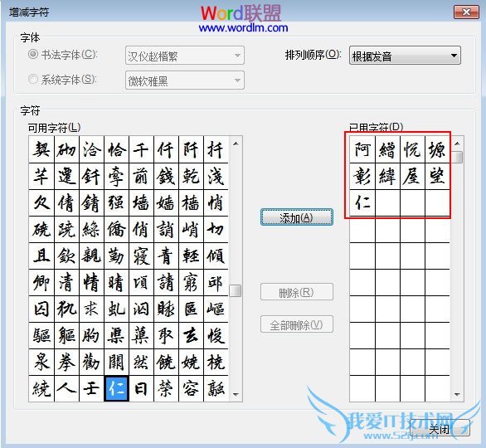Click the 关闭 button
This screenshot has width=486, height=448.
click(440, 428)
